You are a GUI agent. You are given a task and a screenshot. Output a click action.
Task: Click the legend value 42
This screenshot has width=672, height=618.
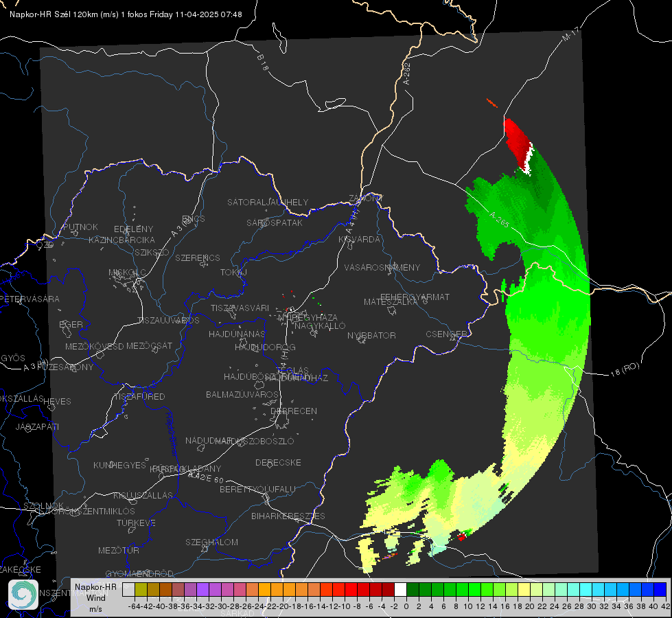(665, 606)
